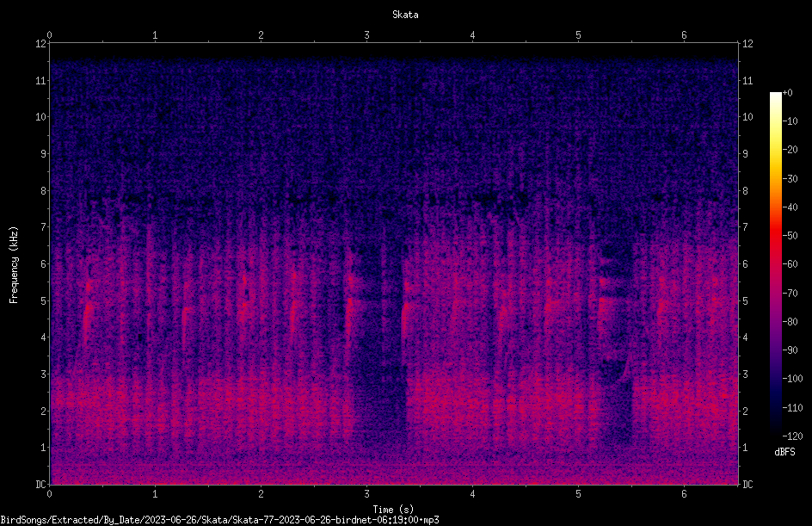Click the 'dBFS' label under the color scale

(x=784, y=452)
